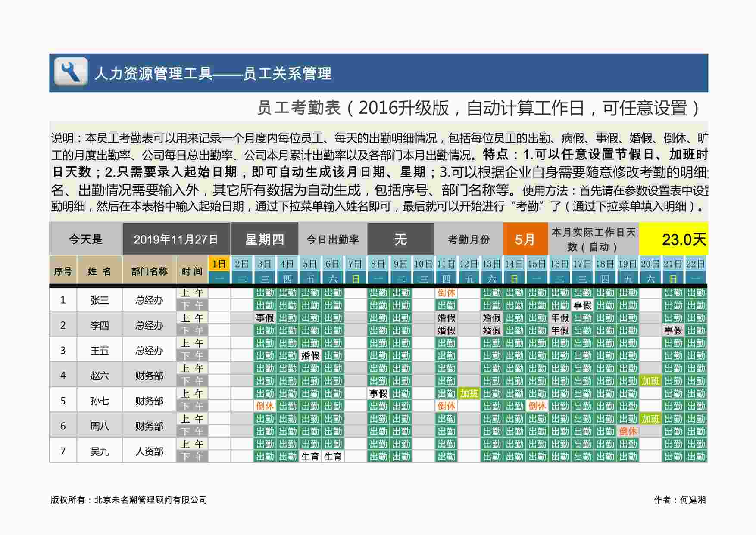The width and height of the screenshot is (756, 535).
Task: Click the wrench tool icon in the banner
Action: pyautogui.click(x=71, y=72)
